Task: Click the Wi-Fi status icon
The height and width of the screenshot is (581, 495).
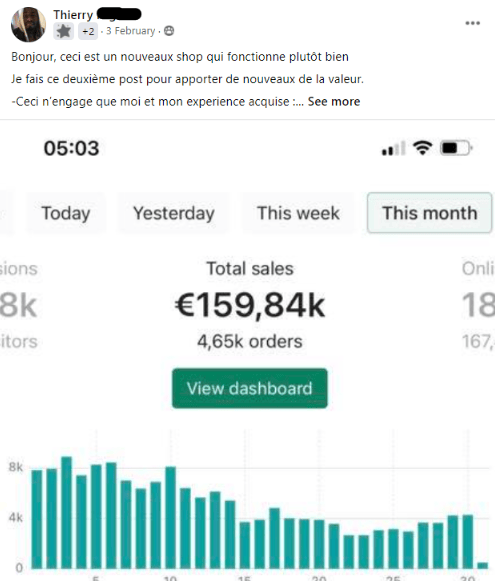Action: click(423, 148)
